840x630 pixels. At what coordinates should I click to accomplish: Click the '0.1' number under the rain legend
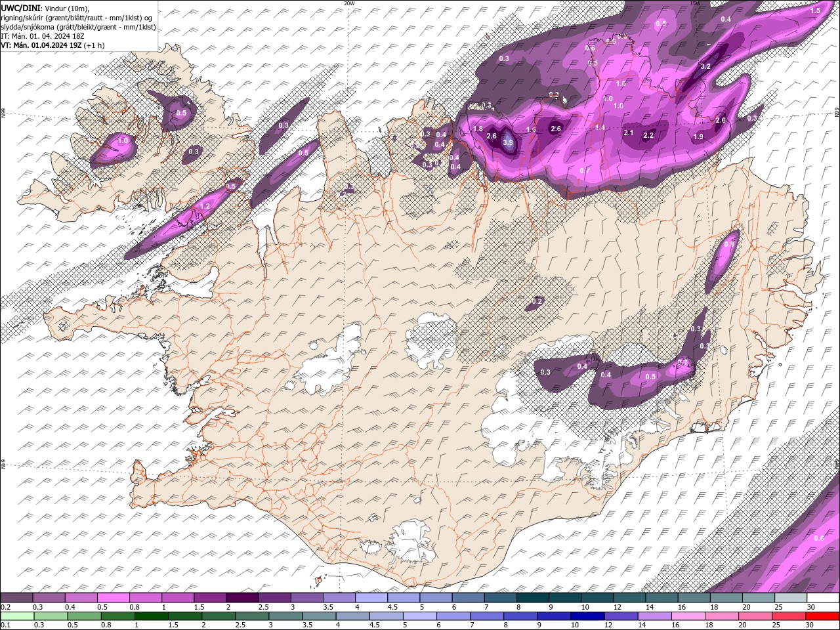pos(6,625)
